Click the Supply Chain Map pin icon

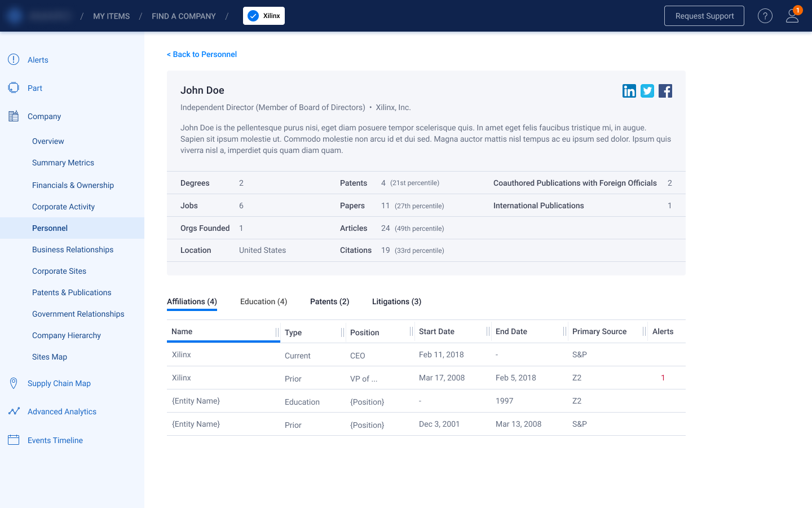click(14, 383)
